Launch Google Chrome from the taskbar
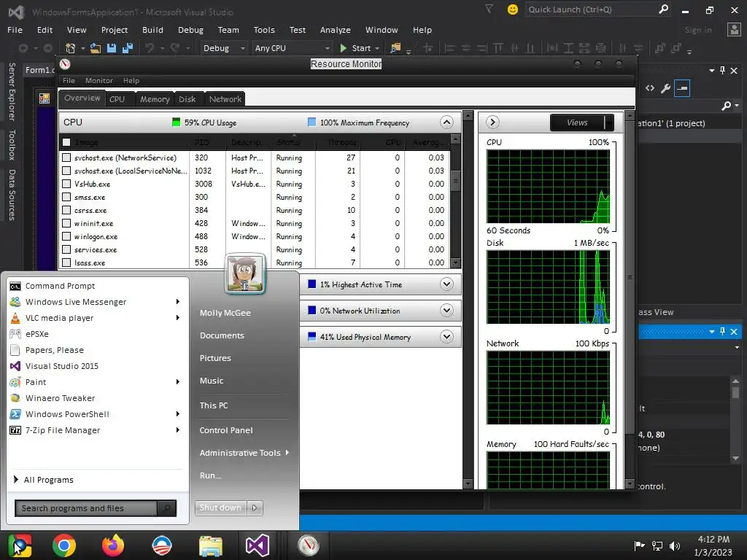 64,545
